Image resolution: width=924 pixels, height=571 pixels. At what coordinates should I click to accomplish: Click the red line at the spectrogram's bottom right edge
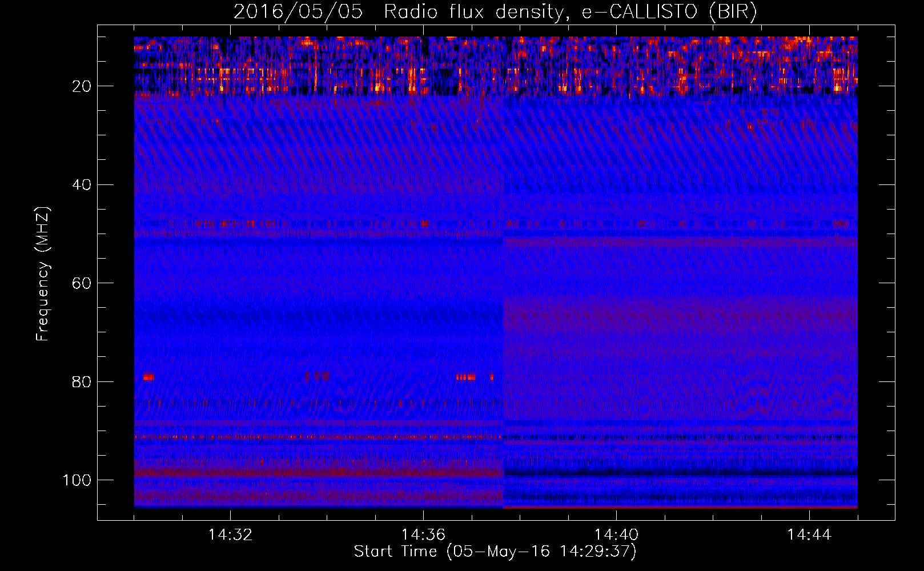[x=680, y=507]
